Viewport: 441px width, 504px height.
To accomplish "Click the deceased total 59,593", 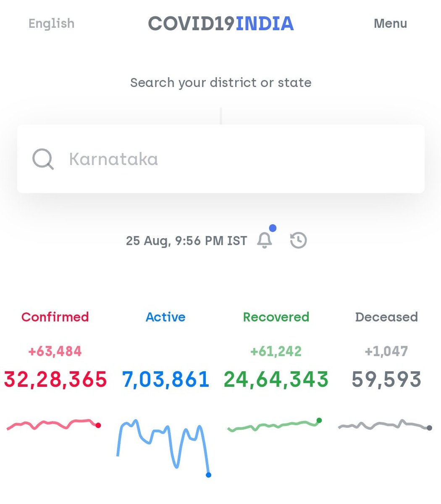I will 386,379.
